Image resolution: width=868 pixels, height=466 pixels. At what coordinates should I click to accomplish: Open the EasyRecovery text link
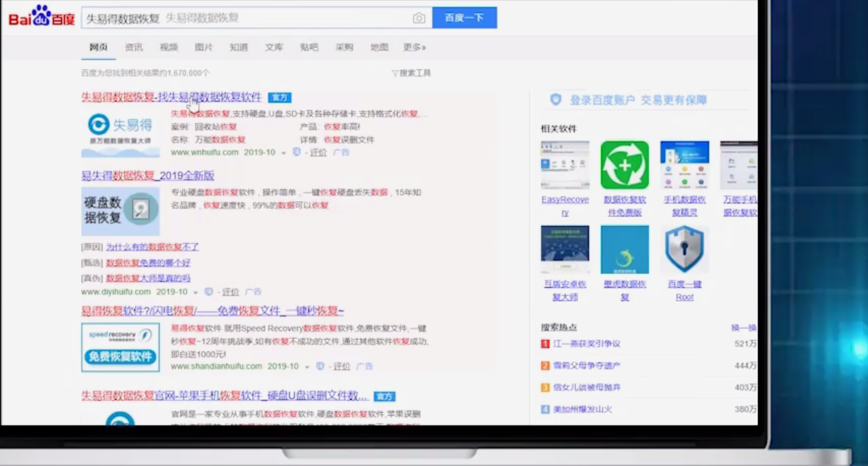(565, 206)
